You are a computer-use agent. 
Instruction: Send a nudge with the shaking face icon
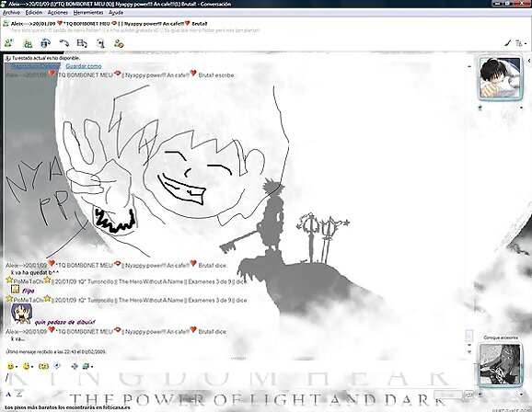(44, 366)
